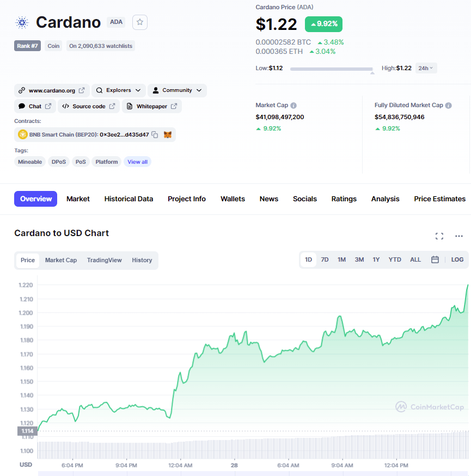Switch chart to Market Cap view

click(x=61, y=260)
